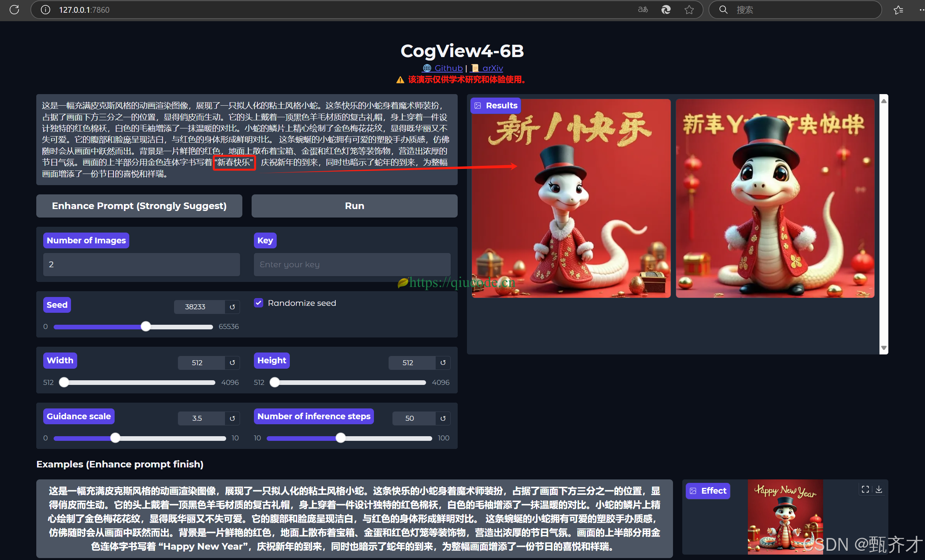Open the translate page icon
925x560 pixels.
click(643, 10)
